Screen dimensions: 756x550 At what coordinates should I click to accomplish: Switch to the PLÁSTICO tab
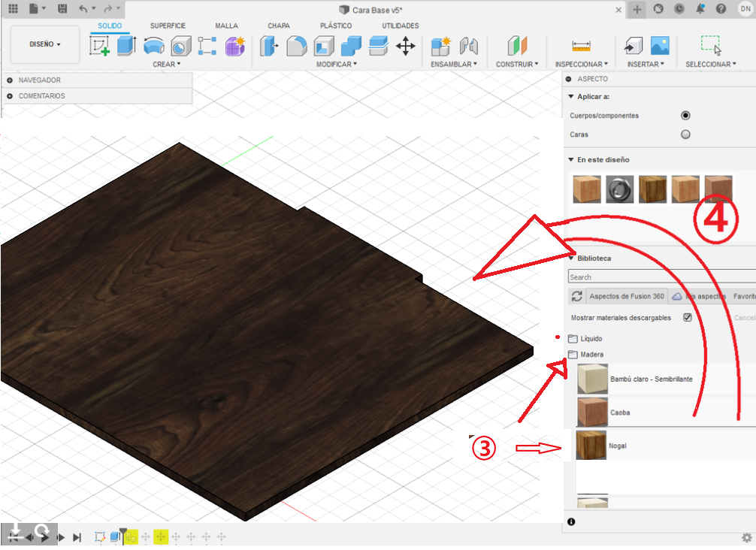[x=336, y=26]
